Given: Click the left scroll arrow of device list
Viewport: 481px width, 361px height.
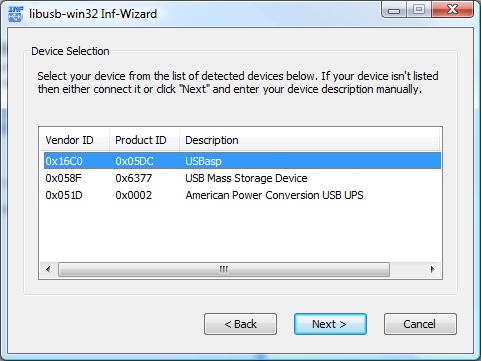Looking at the screenshot, I should (48, 269).
